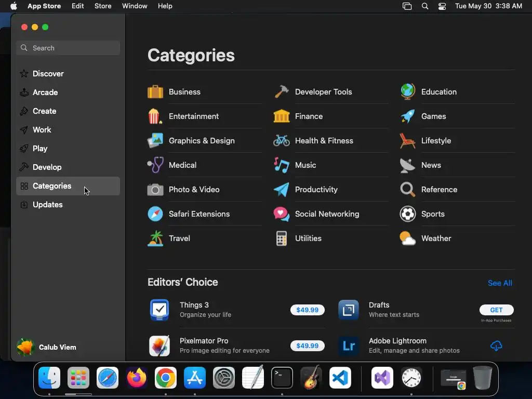Switch to the Create sidebar section
This screenshot has height=399, width=532.
click(68, 111)
